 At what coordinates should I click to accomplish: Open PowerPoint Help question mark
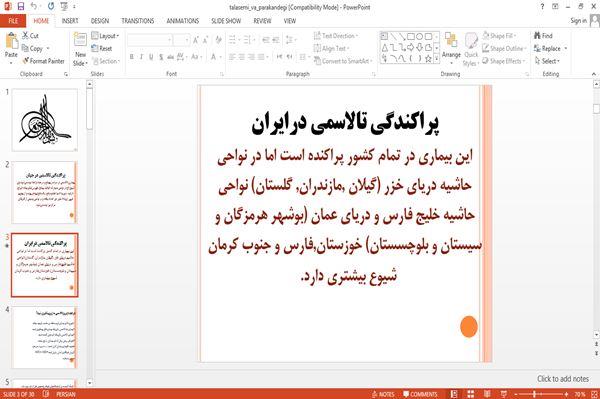point(542,7)
